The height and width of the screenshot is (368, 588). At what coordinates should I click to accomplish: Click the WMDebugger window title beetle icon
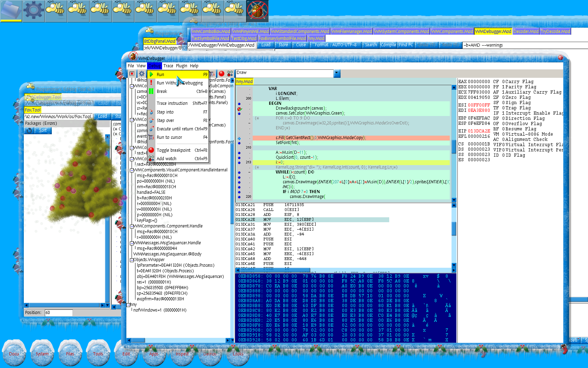coord(133,56)
